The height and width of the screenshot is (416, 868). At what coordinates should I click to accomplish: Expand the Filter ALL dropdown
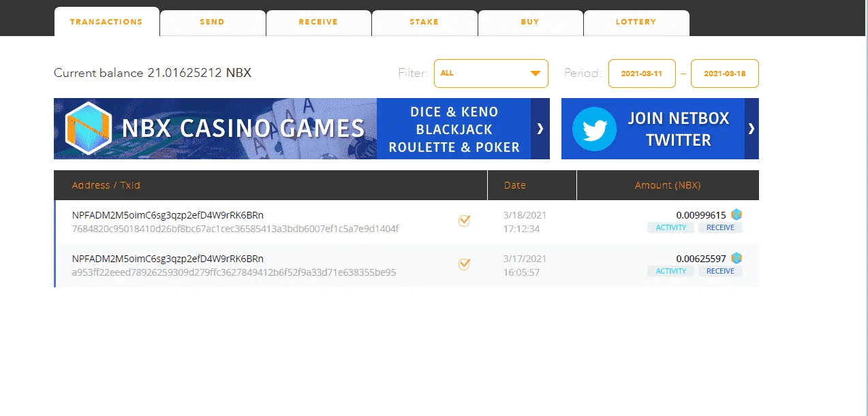point(491,74)
